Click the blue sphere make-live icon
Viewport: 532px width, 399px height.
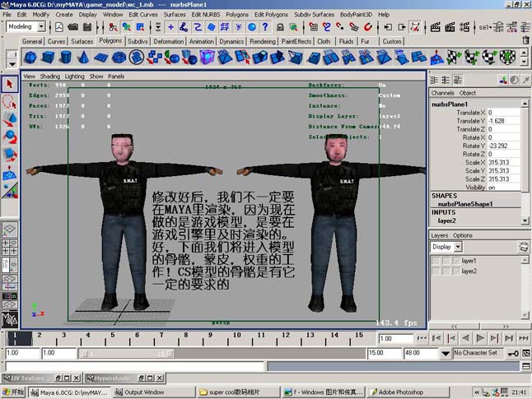point(252,27)
